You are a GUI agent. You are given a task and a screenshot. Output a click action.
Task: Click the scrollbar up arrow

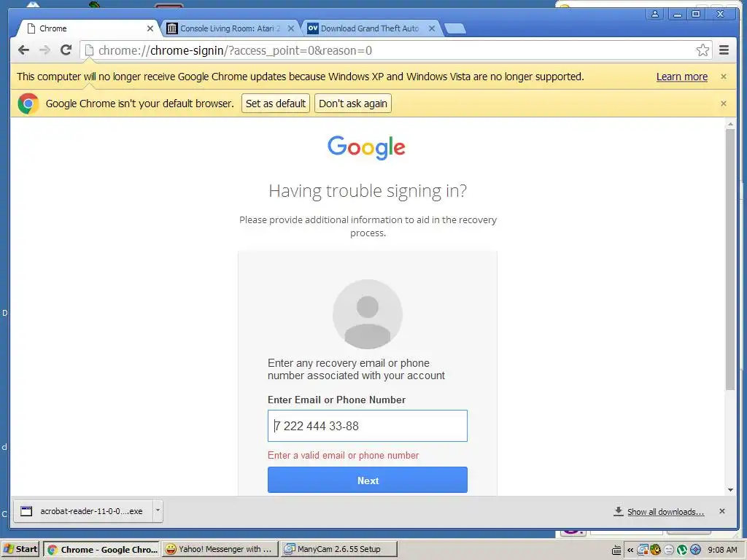point(729,124)
